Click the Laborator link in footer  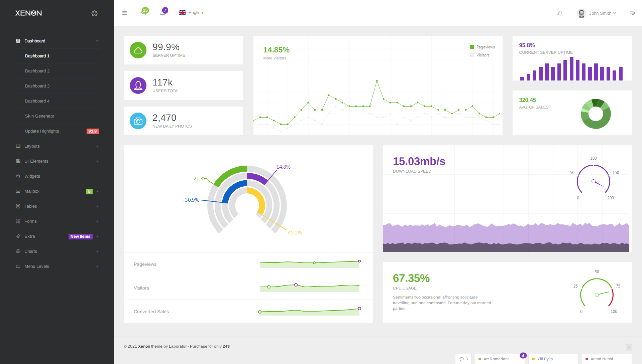point(178,346)
